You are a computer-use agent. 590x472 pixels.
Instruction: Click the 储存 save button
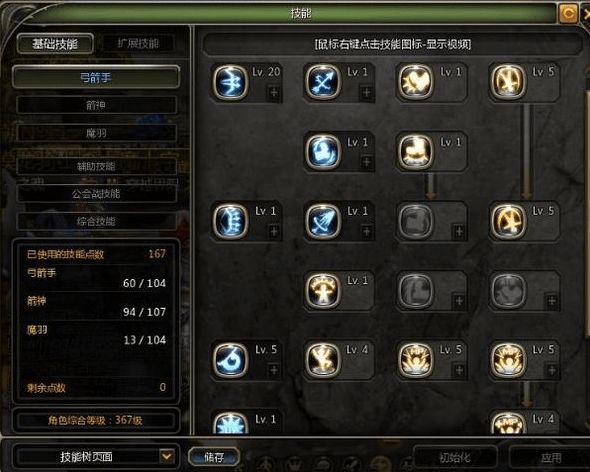[214, 457]
